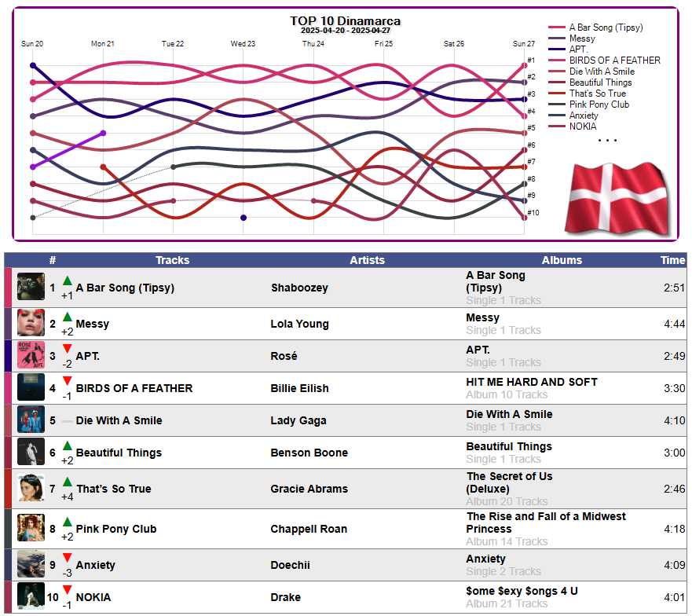Click artist name Lady Gaga
The width and height of the screenshot is (692, 616).
point(298,420)
